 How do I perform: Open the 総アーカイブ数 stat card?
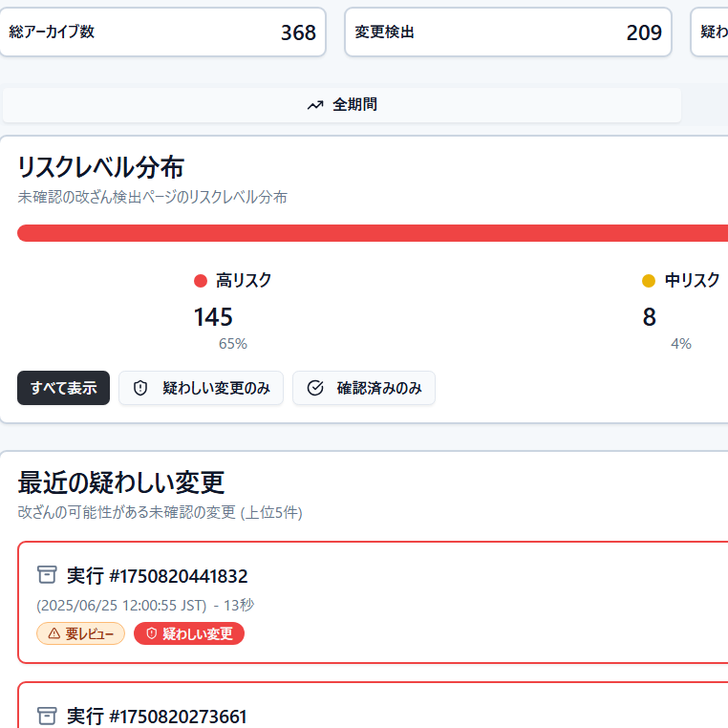pyautogui.click(x=162, y=32)
